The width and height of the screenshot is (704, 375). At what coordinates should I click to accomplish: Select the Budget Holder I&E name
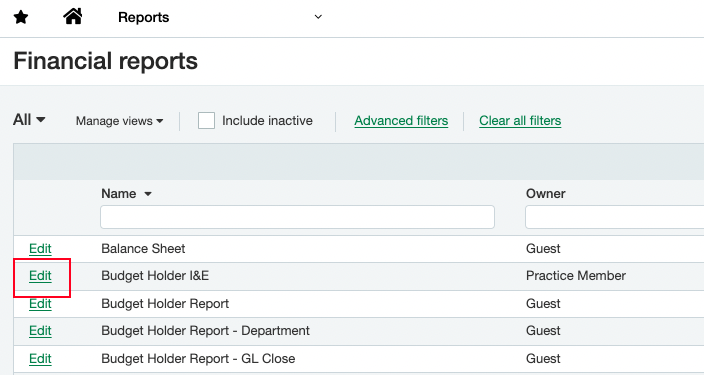tap(155, 276)
